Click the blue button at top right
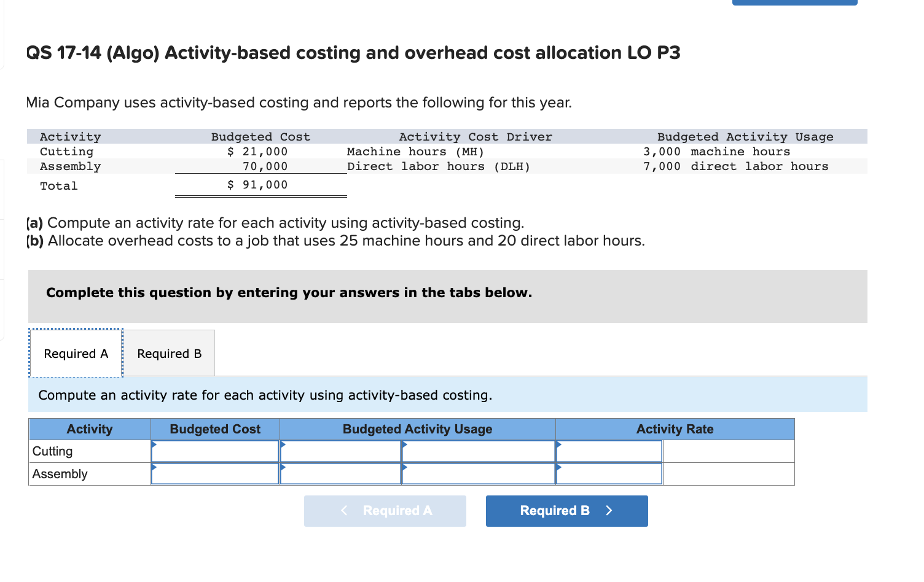This screenshot has width=924, height=582. (794, 2)
